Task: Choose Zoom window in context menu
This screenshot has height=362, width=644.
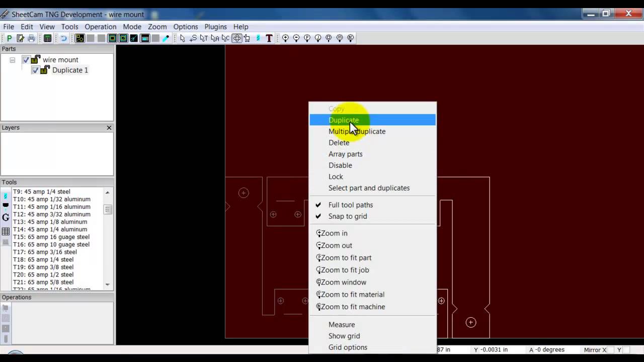Action: click(x=372, y=282)
